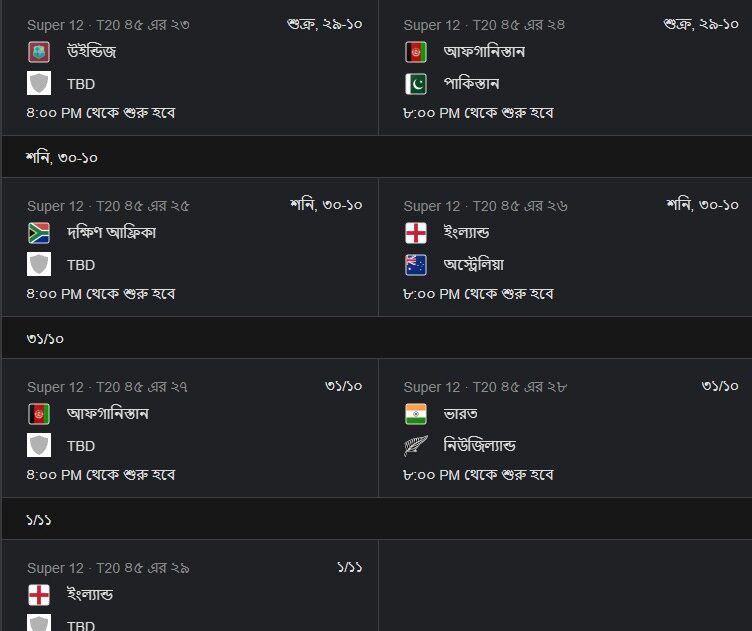Select the দক্ষিণ আফ্রিকা team name
Screen dimensions: 752x631
pos(111,233)
